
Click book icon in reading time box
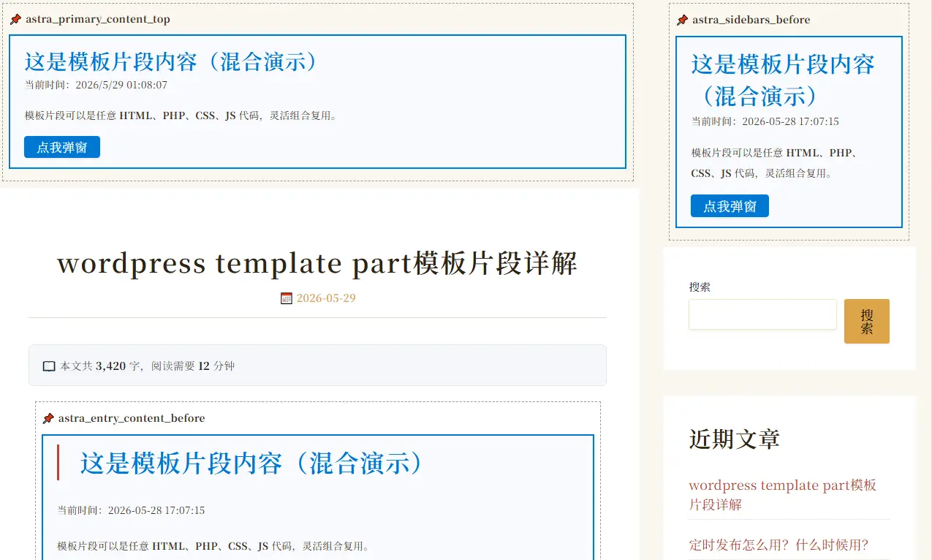coord(49,366)
